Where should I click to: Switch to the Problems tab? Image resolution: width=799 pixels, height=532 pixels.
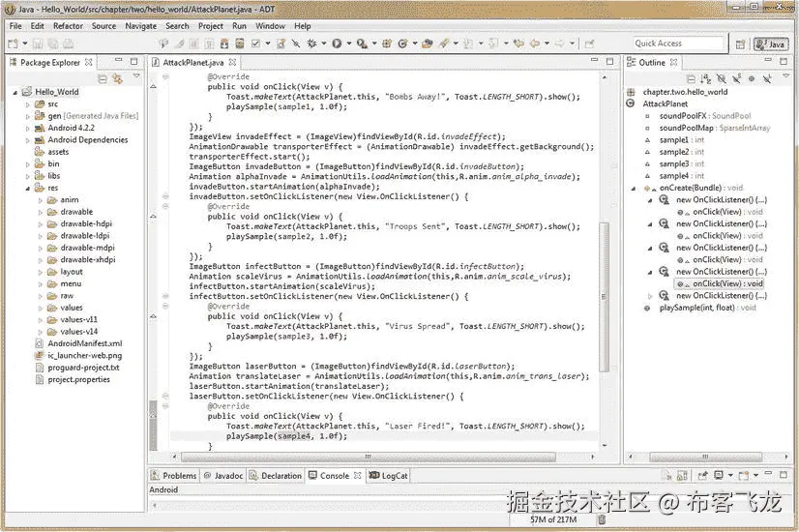[174, 476]
